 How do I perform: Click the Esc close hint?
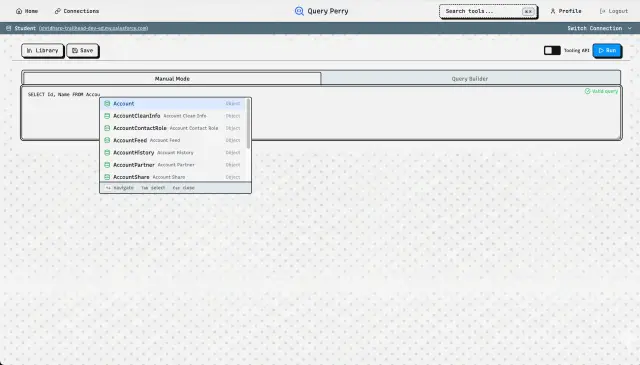(x=183, y=188)
